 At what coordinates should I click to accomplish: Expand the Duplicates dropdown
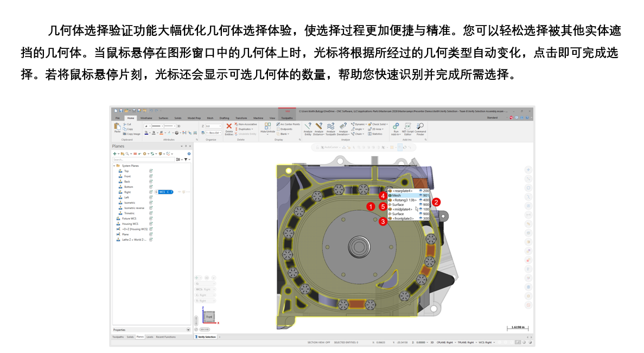coord(246,129)
